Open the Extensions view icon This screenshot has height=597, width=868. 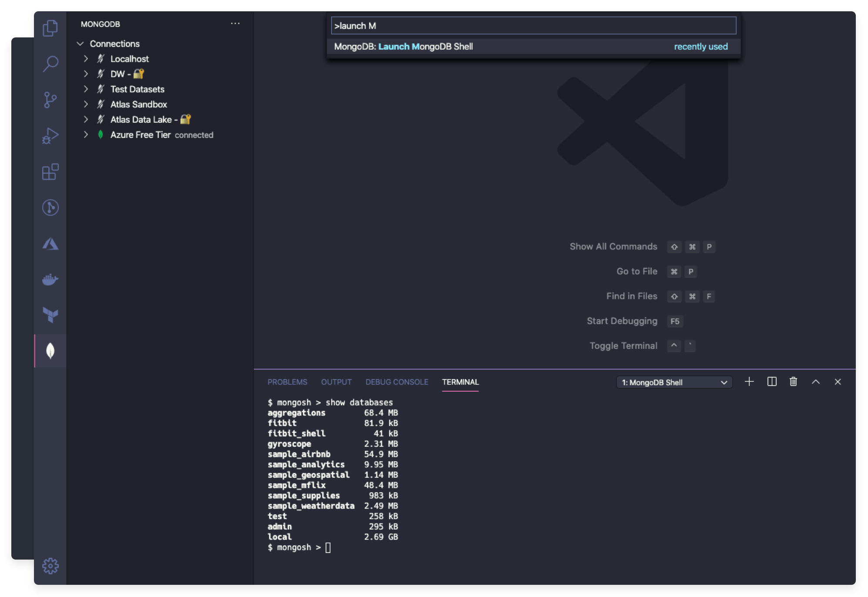click(50, 172)
